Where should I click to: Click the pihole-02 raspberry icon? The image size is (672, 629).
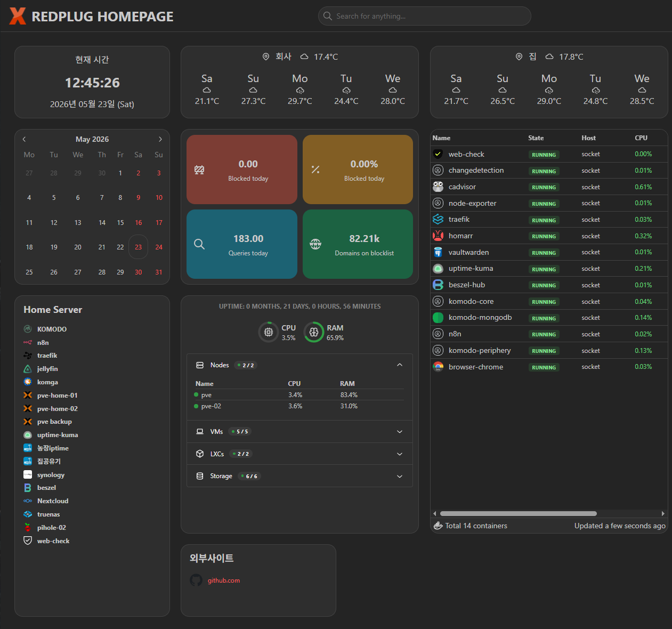tap(28, 527)
